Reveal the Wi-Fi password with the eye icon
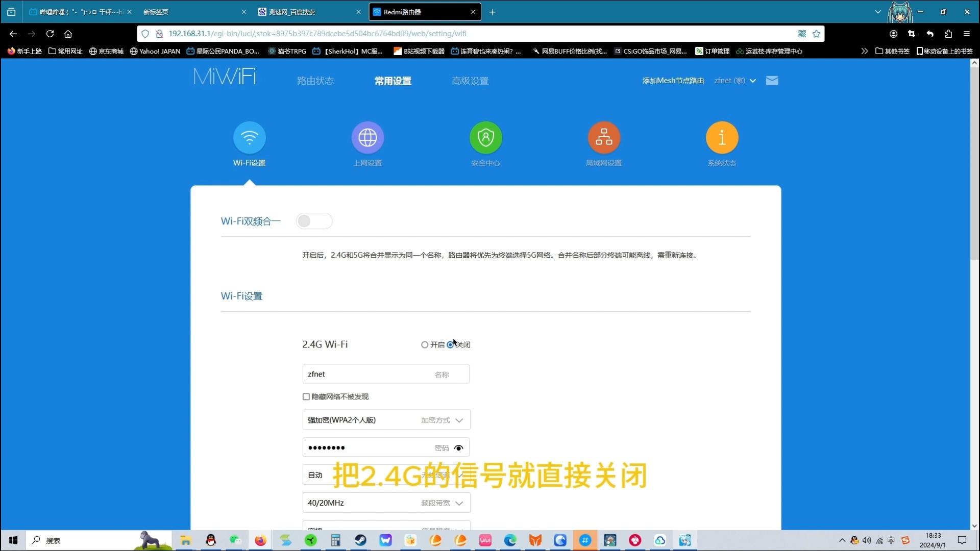The height and width of the screenshot is (551, 980). [459, 447]
